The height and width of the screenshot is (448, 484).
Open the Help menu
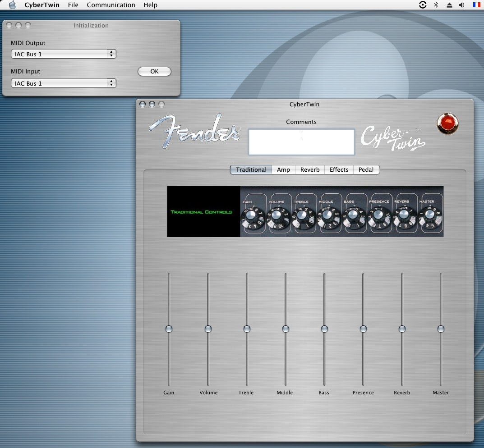pyautogui.click(x=150, y=5)
